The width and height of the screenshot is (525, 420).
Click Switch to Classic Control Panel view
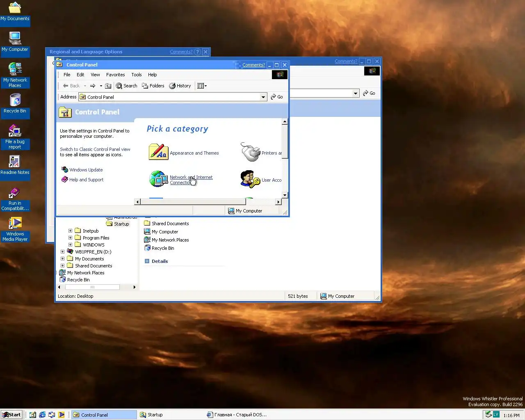[x=95, y=149]
